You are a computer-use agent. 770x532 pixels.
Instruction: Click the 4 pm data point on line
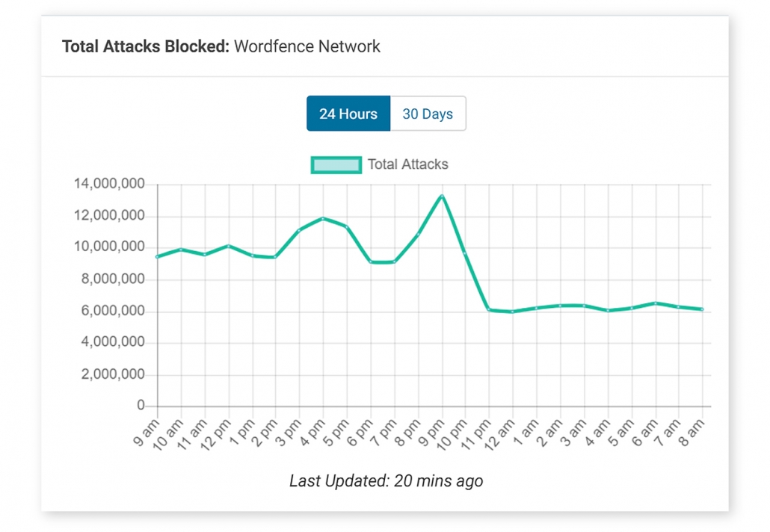point(323,218)
